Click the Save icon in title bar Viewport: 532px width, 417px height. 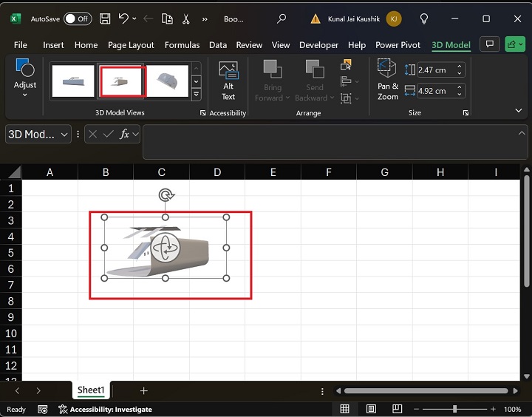point(105,18)
